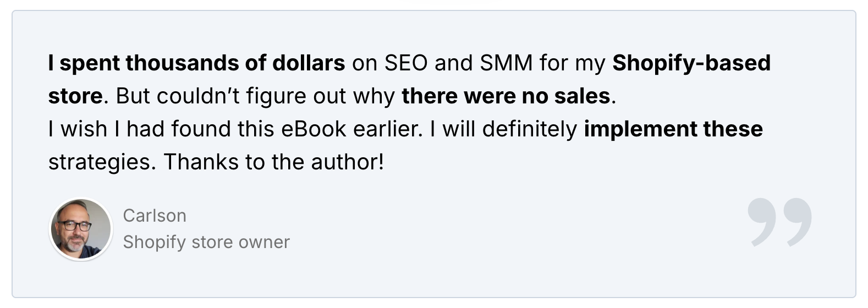Click bold phrase 'there were no sales'
The image size is (868, 308).
pyautogui.click(x=506, y=96)
